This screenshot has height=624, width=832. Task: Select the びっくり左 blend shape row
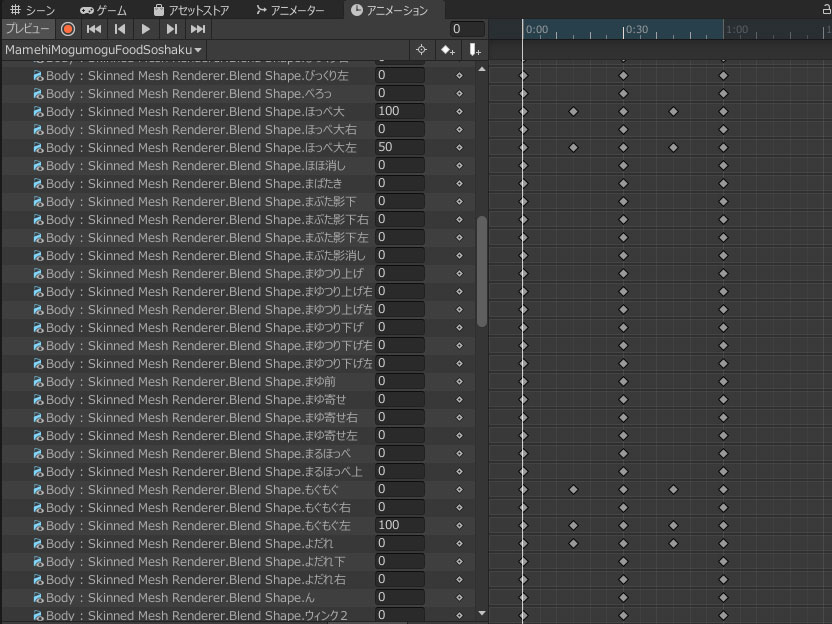(x=238, y=75)
